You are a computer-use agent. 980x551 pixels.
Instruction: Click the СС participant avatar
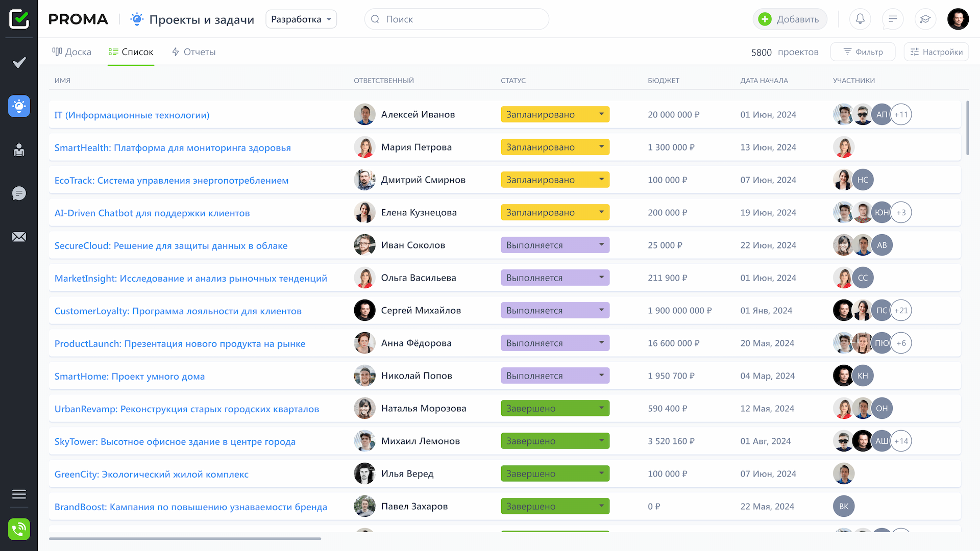coord(863,278)
